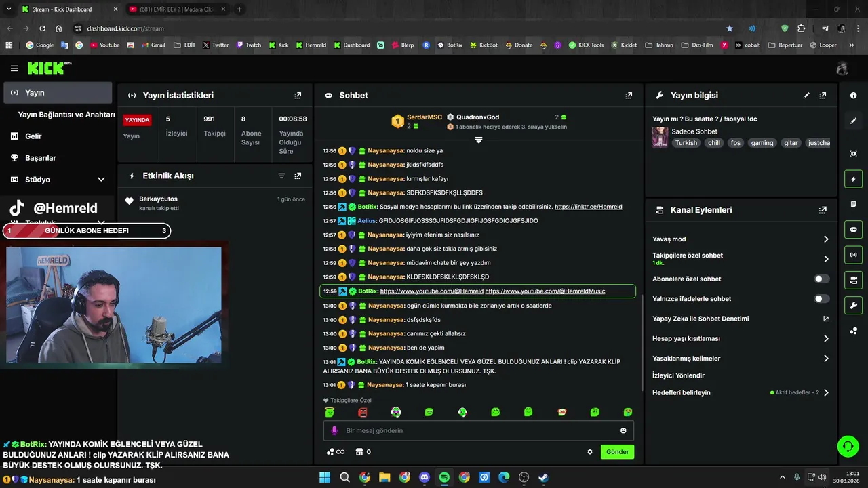Screen dimensions: 868x488
Task: Edit stream info with the pencil icon in Yayın bilgisi
Action: point(806,96)
